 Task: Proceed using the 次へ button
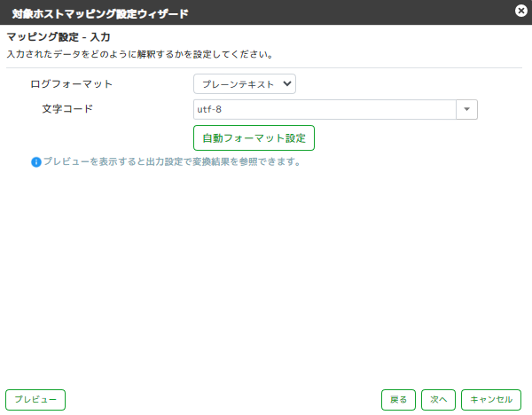[438, 400]
